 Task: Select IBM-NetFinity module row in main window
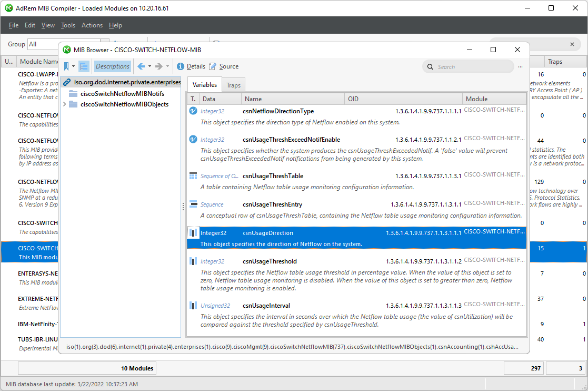[38, 324]
